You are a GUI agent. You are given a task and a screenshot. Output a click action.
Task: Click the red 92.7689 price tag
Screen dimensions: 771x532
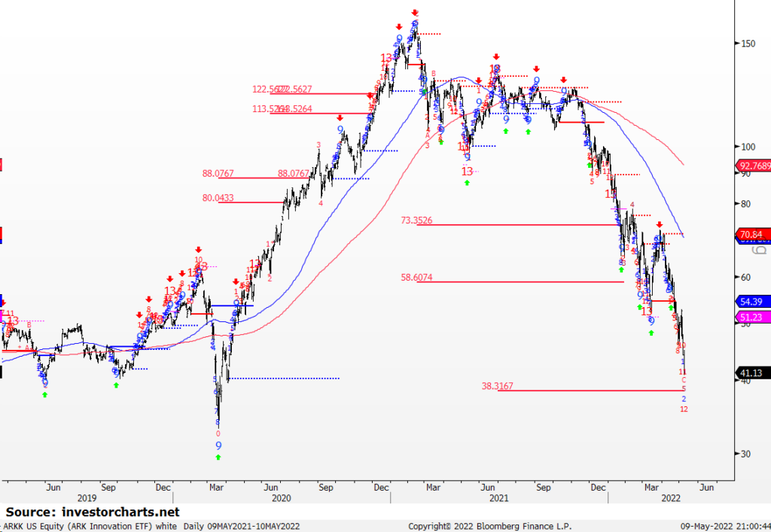coord(753,166)
